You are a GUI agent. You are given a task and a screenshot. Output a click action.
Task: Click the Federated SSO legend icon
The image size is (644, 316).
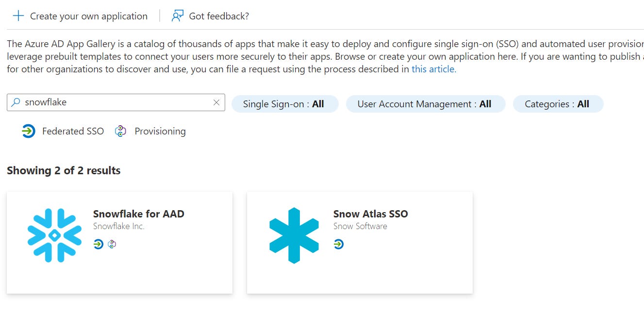[28, 131]
